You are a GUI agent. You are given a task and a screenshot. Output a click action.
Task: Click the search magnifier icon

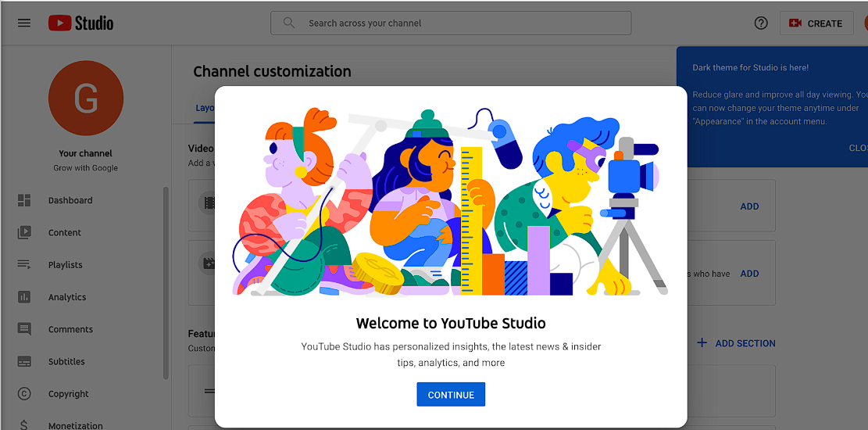(x=288, y=23)
